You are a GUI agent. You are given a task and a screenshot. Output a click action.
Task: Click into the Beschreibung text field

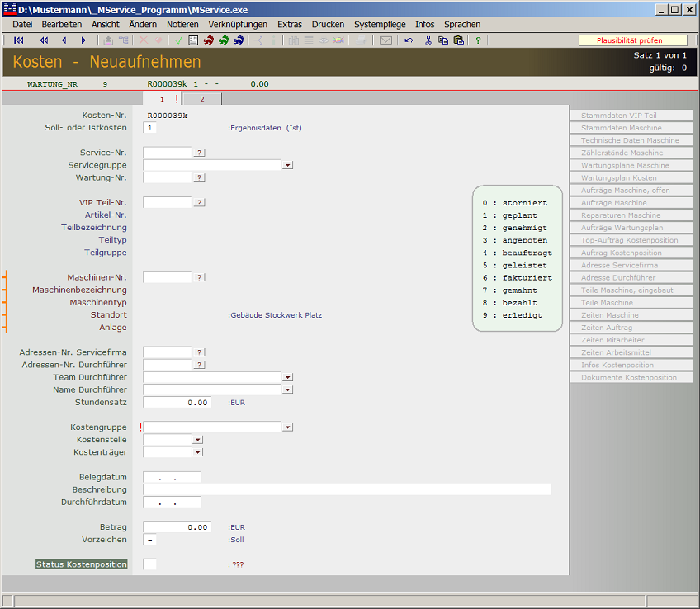pos(347,489)
